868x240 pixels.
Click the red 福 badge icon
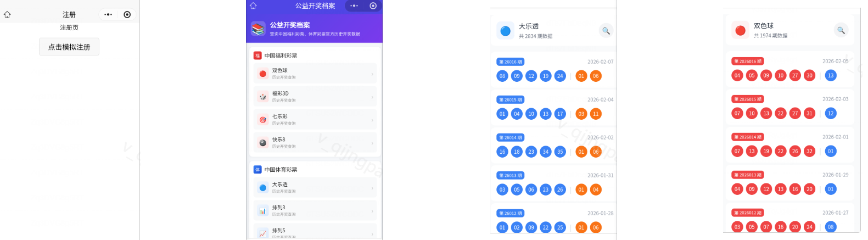(x=257, y=55)
